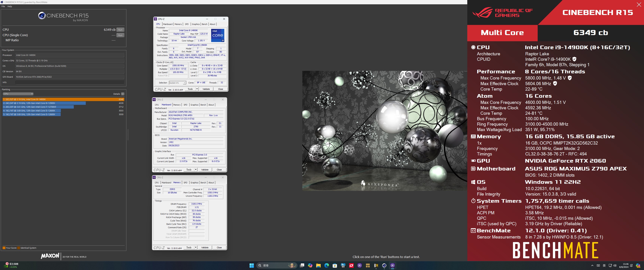Open Microsoft Store from the taskbar
This screenshot has width=644, height=270.
[x=335, y=265]
